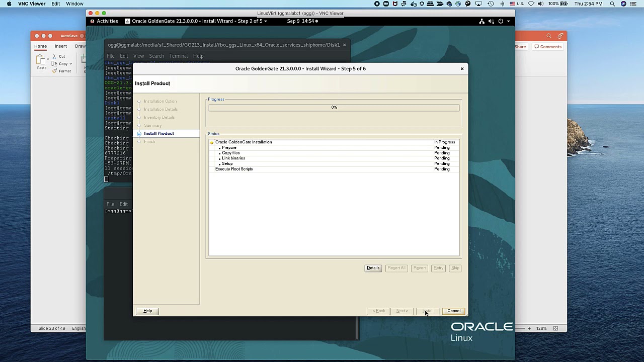This screenshot has height=362, width=644.
Task: Open the terminal View menu
Action: pos(138,56)
